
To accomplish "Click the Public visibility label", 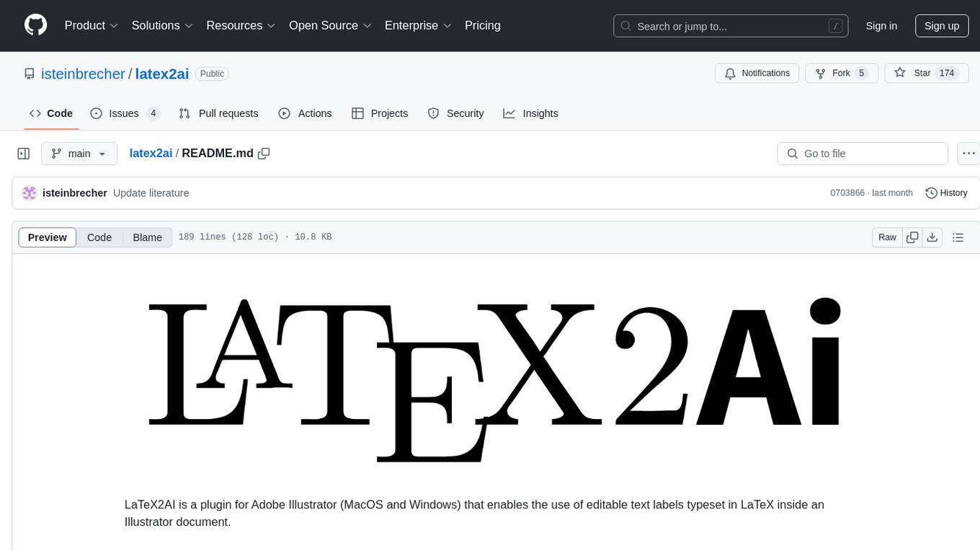I will pyautogui.click(x=212, y=74).
